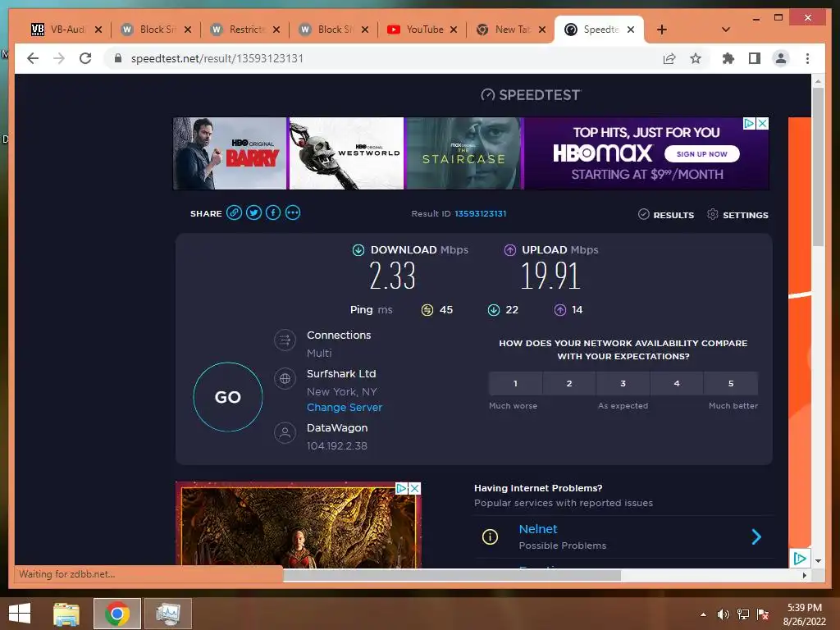Share the result on Twitter
The width and height of the screenshot is (840, 630).
[x=253, y=212]
